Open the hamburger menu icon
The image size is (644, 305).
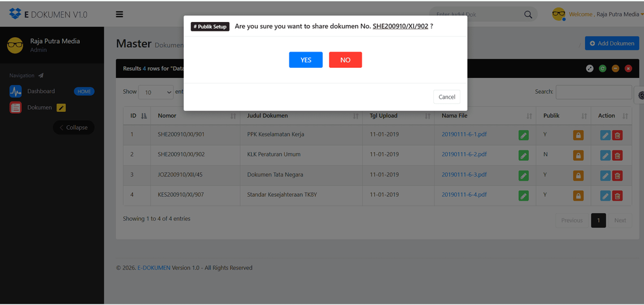click(119, 14)
